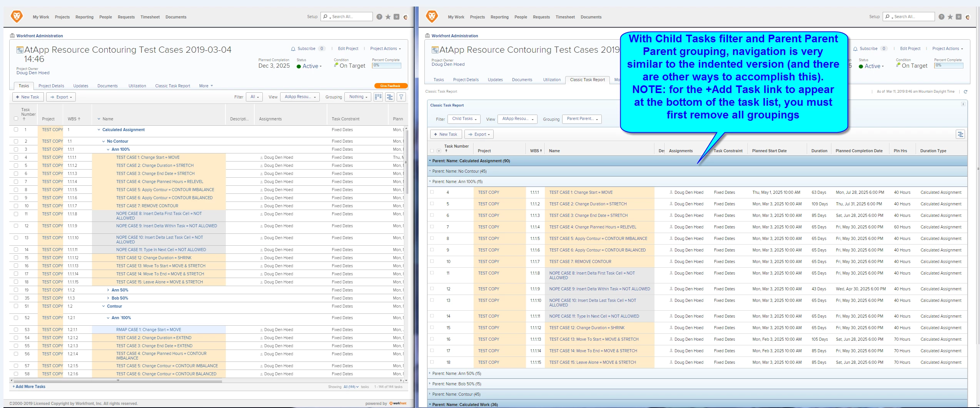Image resolution: width=980 pixels, height=408 pixels.
Task: Click assignee icon for task 4, right window
Action: (671, 192)
